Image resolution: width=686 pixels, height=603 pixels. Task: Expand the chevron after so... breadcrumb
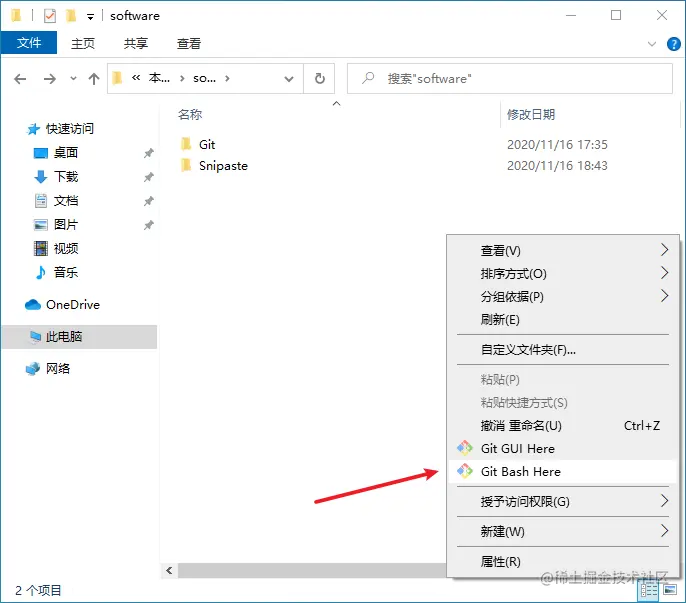coord(227,79)
